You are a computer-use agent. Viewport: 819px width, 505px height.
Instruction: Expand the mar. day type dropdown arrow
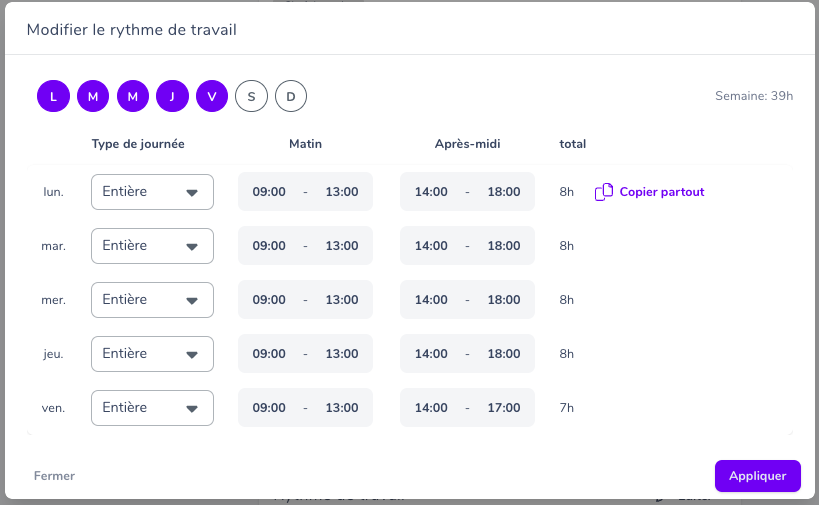[x=192, y=246]
